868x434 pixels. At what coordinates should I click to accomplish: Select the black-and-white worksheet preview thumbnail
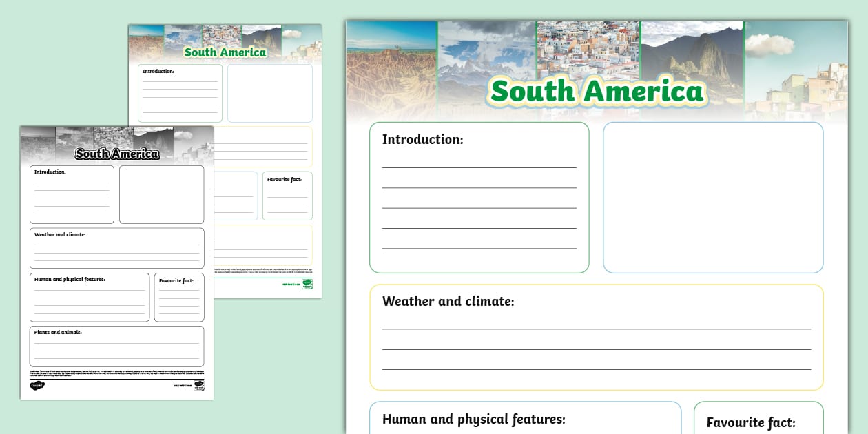click(x=116, y=262)
